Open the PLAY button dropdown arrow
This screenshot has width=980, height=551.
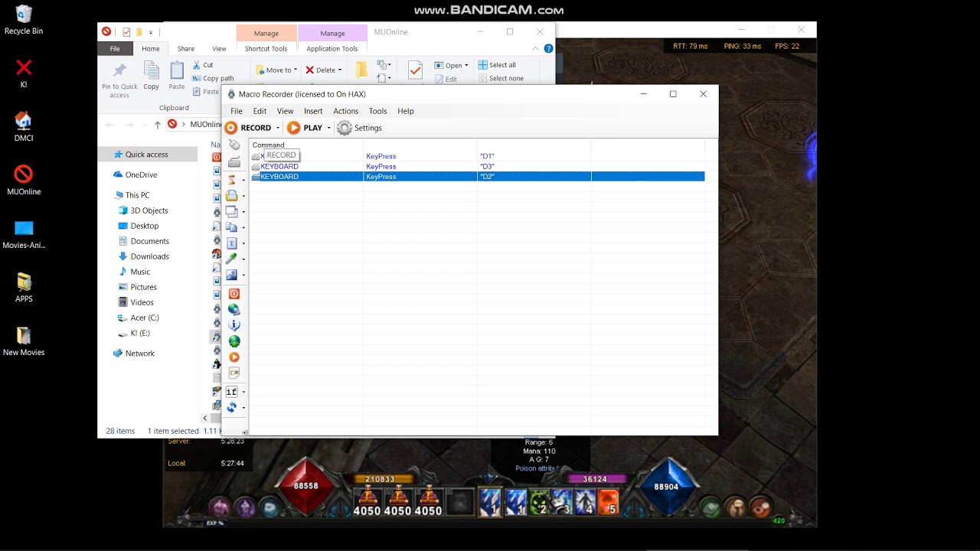(x=328, y=128)
